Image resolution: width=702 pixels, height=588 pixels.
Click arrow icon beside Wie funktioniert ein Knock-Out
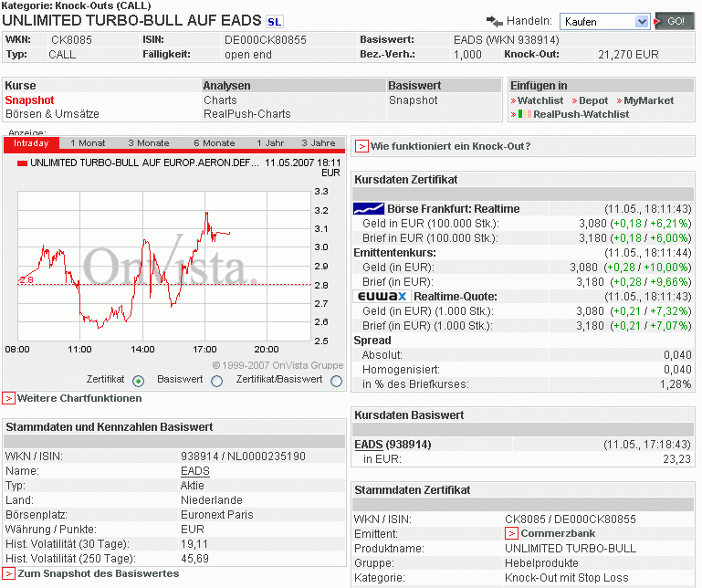tap(361, 146)
